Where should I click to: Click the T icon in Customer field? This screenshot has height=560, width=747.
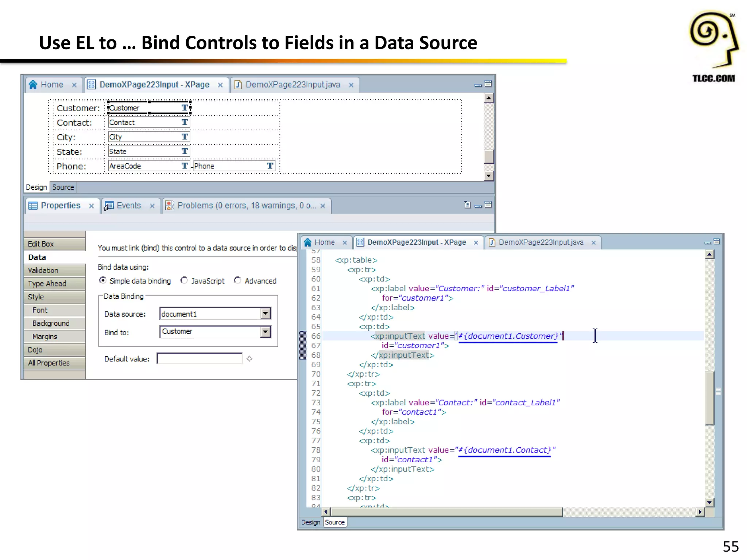pos(185,108)
